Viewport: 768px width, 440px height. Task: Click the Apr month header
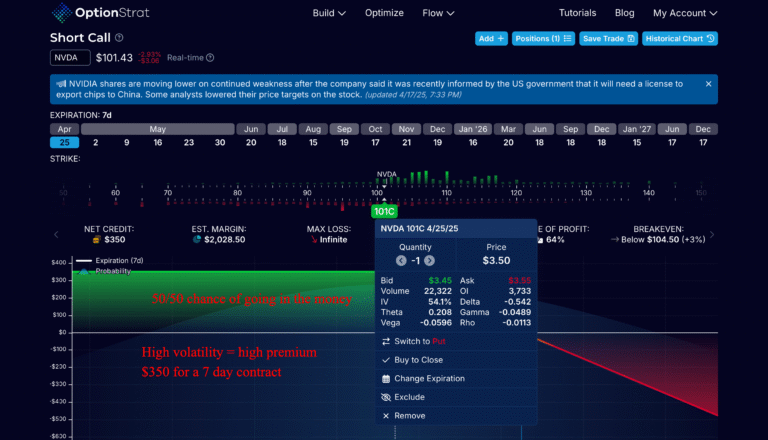(65, 129)
